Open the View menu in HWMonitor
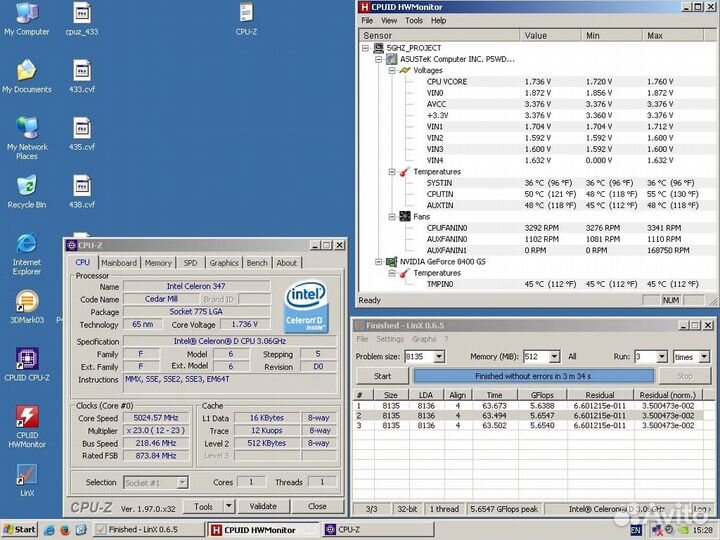The width and height of the screenshot is (720, 540). pos(390,20)
